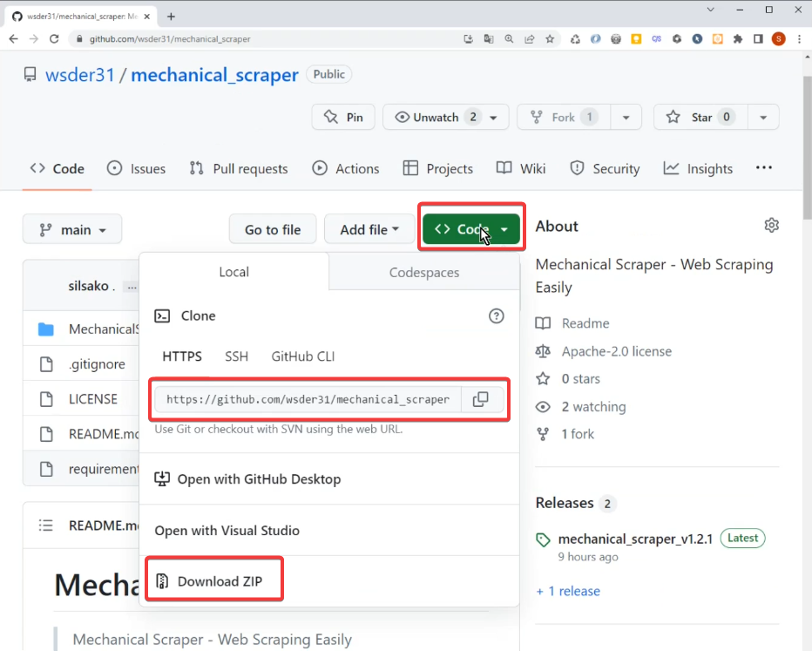Click the Star button
The image size is (812, 651).
pyautogui.click(x=701, y=117)
